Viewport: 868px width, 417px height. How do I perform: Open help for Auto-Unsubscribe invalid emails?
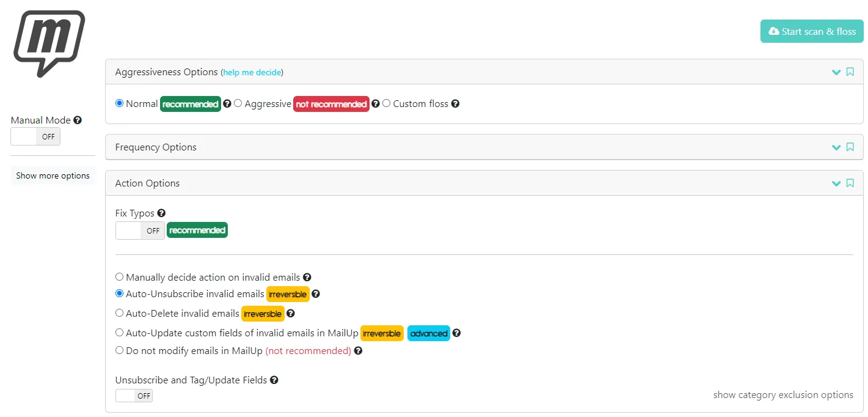click(x=316, y=294)
